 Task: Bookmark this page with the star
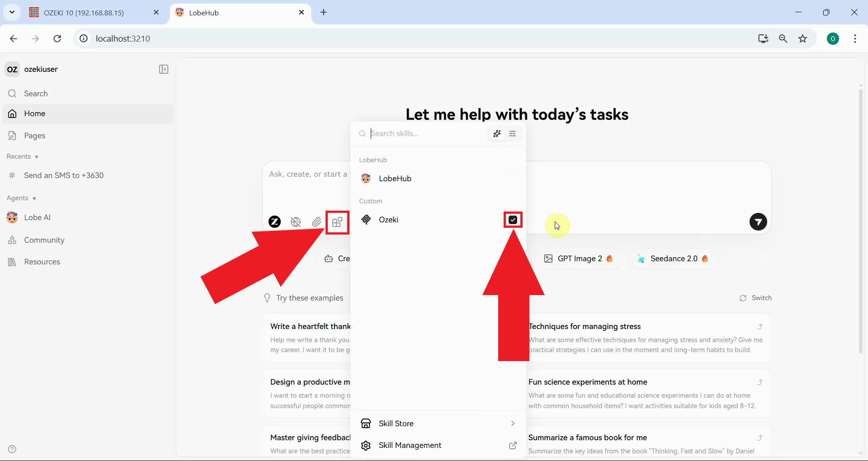803,38
